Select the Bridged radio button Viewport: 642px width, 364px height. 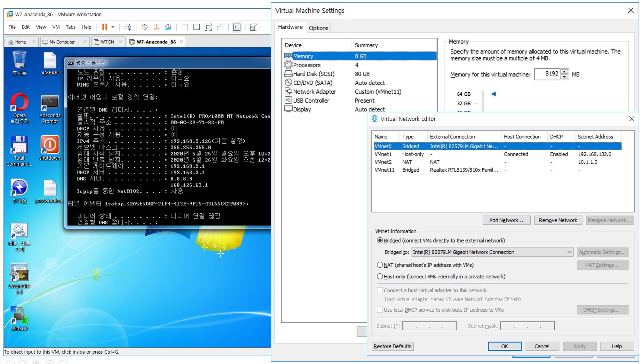pos(380,240)
